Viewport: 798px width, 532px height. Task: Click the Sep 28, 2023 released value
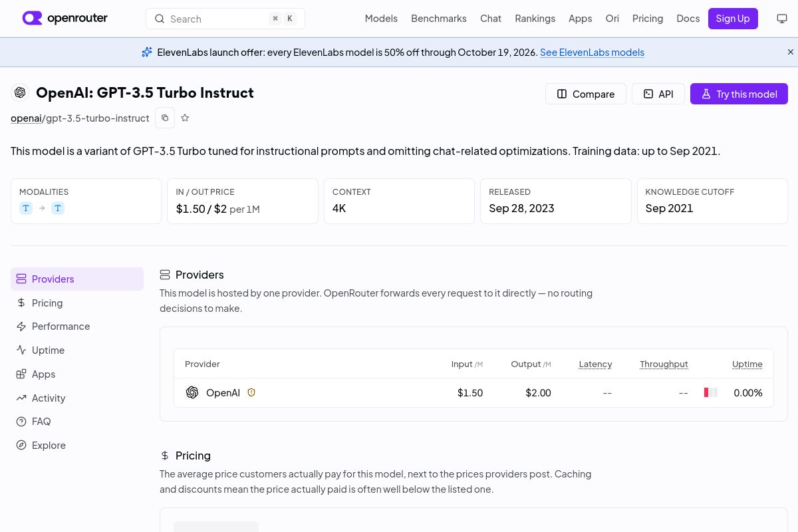pos(521,208)
